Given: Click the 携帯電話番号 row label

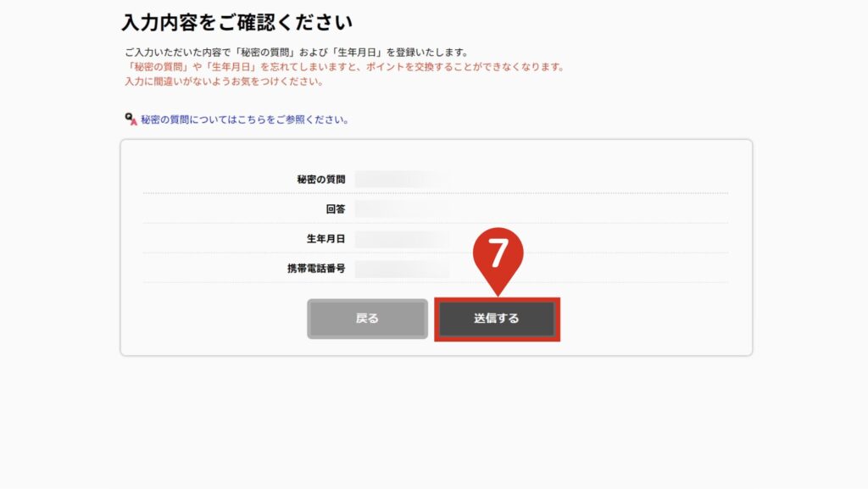Looking at the screenshot, I should [316, 269].
